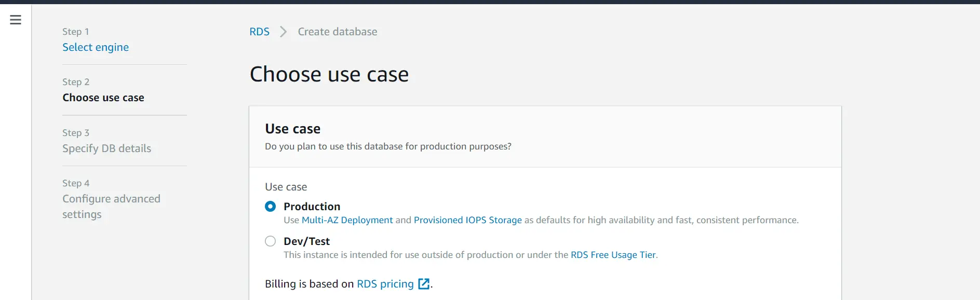Screen dimensions: 980x300
Task: Click the 'Choose use case' page heading
Action: coord(329,74)
